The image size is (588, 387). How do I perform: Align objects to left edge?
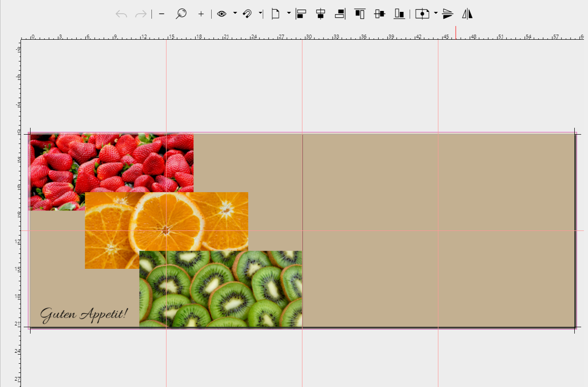click(x=300, y=14)
